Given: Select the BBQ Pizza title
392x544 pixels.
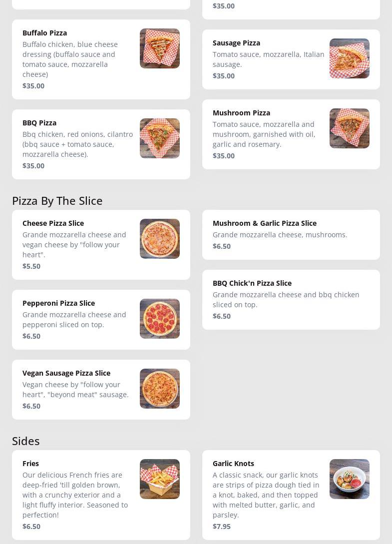Looking at the screenshot, I should [39, 123].
